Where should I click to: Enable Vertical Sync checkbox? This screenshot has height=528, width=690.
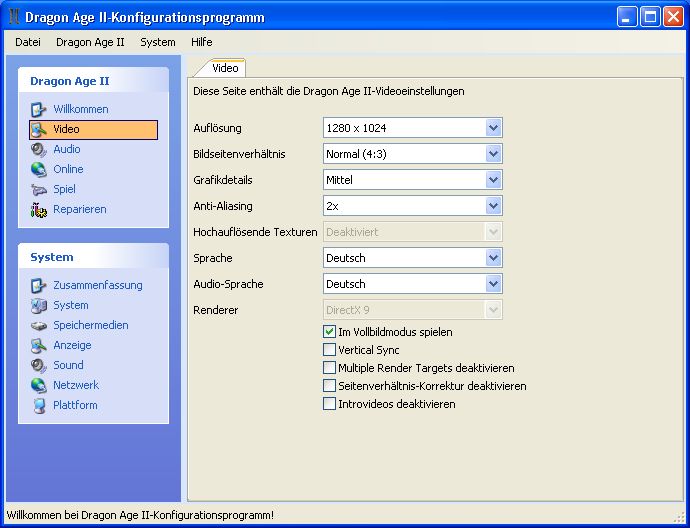tap(329, 350)
